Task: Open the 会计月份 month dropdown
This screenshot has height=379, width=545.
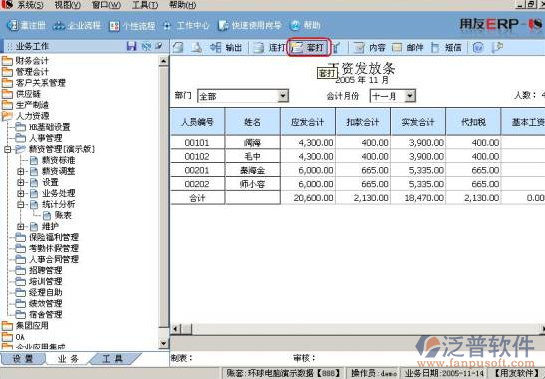Action: (410, 96)
